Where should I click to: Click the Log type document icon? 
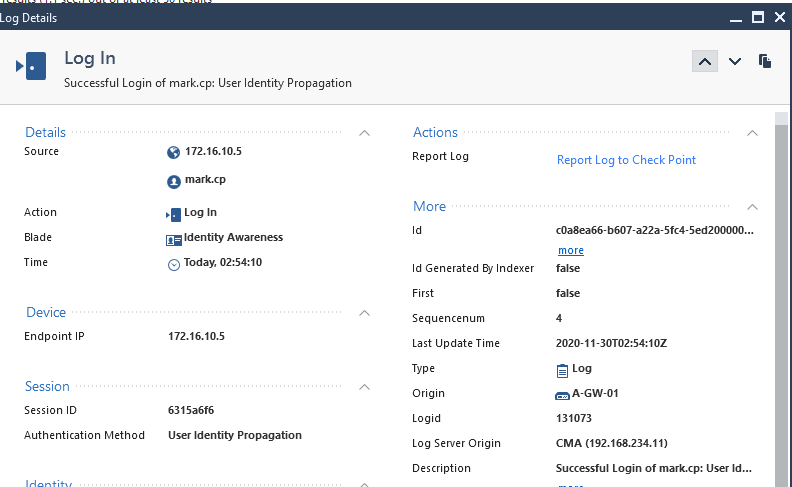pos(562,369)
